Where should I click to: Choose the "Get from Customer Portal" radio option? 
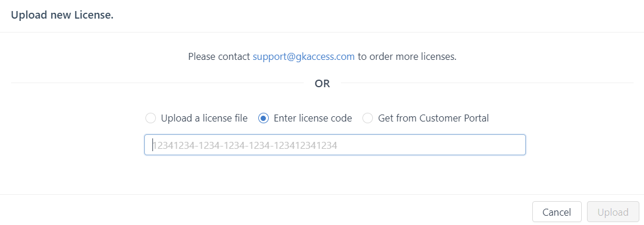tap(368, 118)
